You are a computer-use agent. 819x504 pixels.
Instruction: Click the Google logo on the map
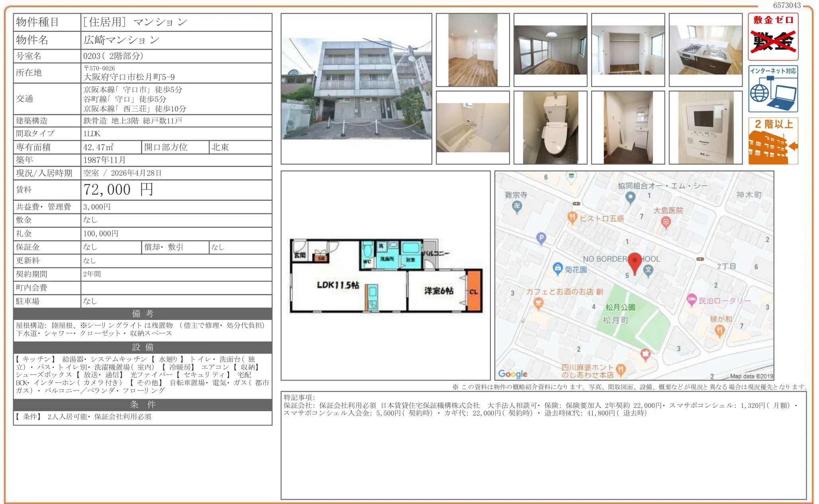click(x=513, y=373)
